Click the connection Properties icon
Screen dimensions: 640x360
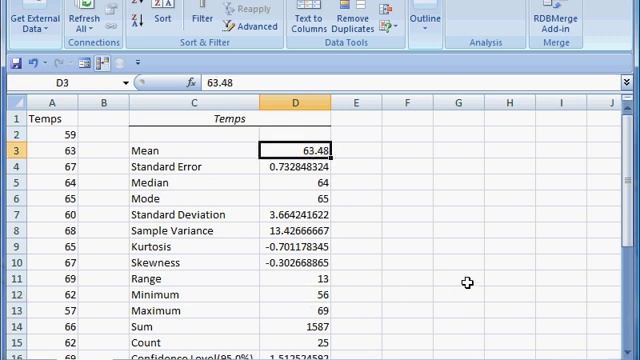(111, 9)
